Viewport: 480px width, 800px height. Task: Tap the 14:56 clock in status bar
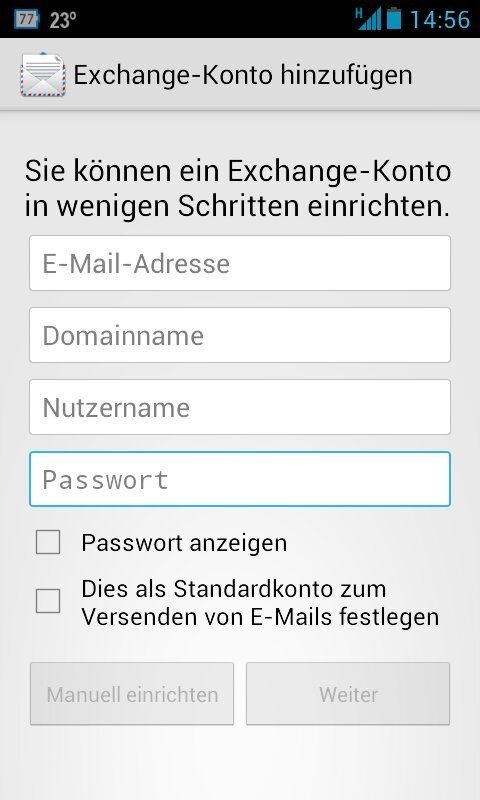pos(440,20)
